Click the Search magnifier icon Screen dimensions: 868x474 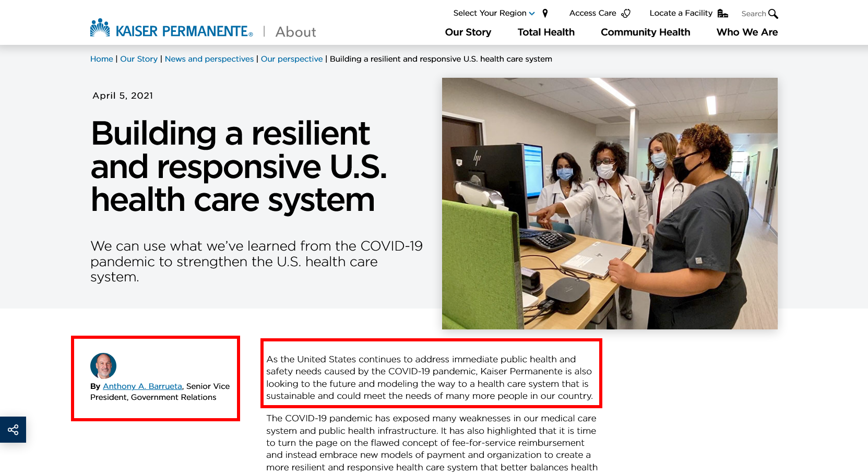pyautogui.click(x=773, y=14)
